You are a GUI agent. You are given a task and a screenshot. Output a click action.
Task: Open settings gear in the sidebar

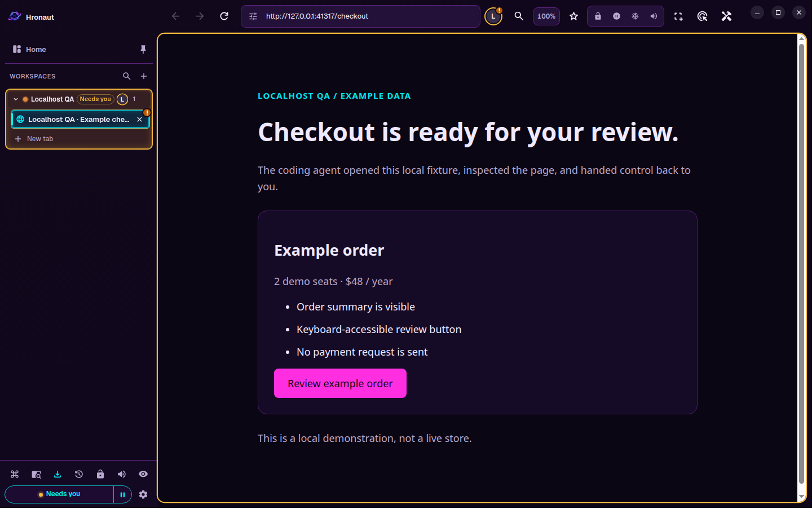tap(143, 494)
